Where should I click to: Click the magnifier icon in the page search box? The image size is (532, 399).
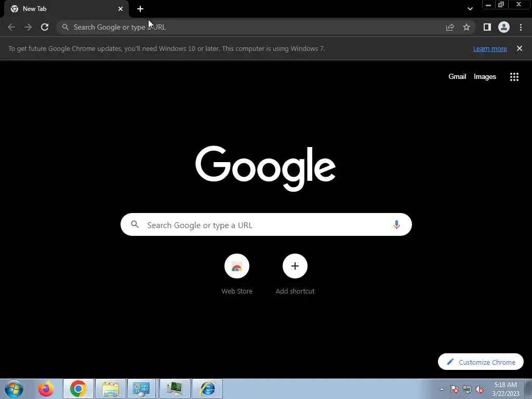pos(135,224)
